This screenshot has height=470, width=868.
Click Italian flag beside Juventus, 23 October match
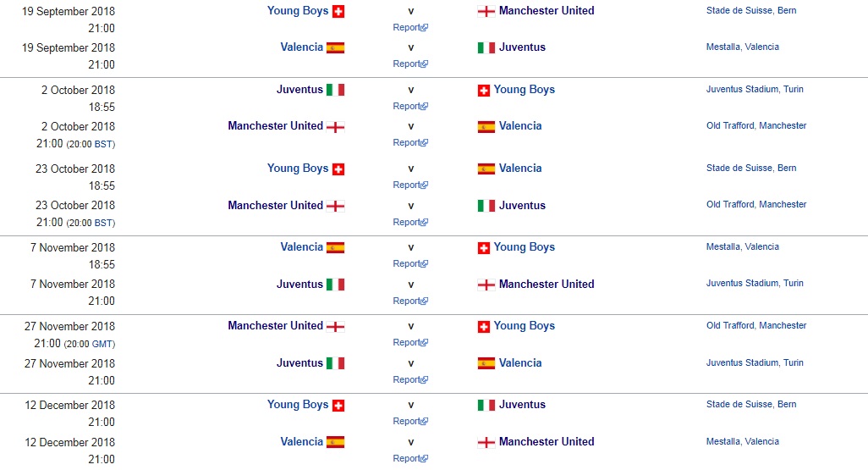(486, 206)
